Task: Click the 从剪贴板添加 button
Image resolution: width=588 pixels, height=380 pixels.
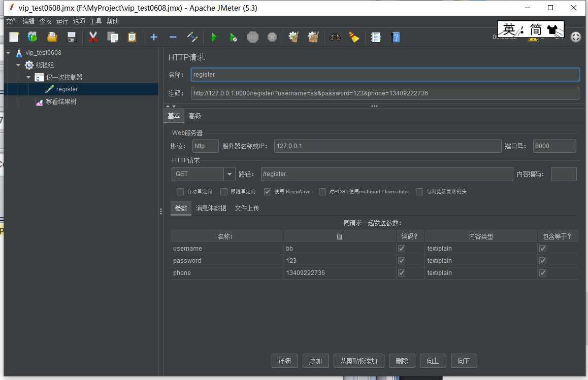Action: (x=358, y=361)
